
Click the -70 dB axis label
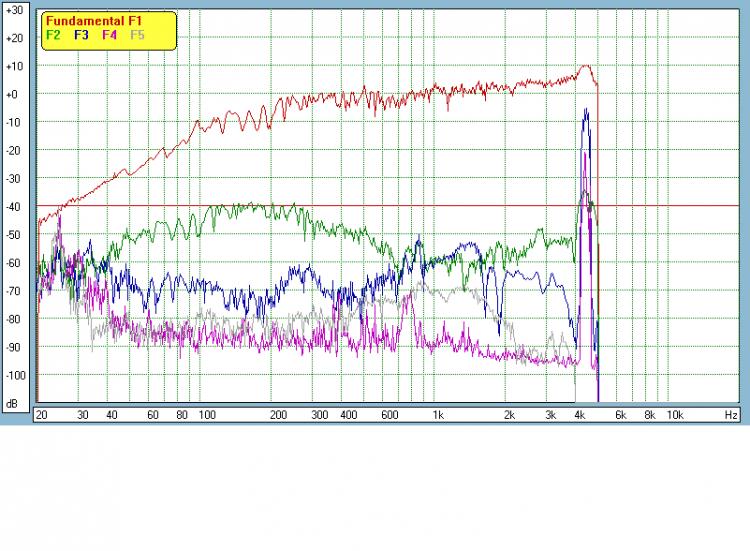click(x=13, y=291)
